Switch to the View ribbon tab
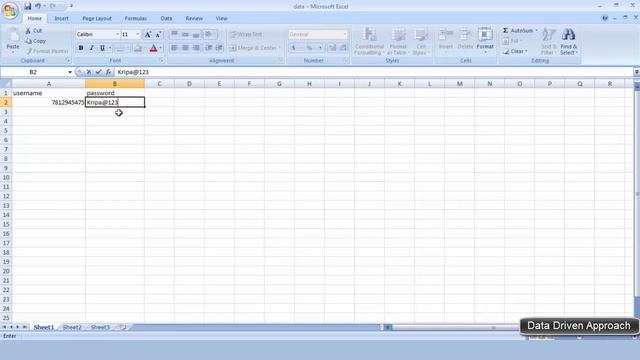 pos(221,18)
